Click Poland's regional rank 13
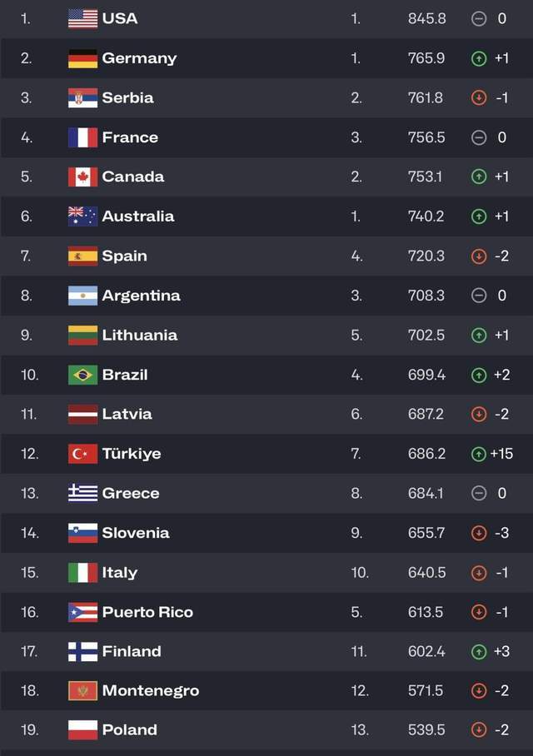The image size is (533, 756). (359, 729)
